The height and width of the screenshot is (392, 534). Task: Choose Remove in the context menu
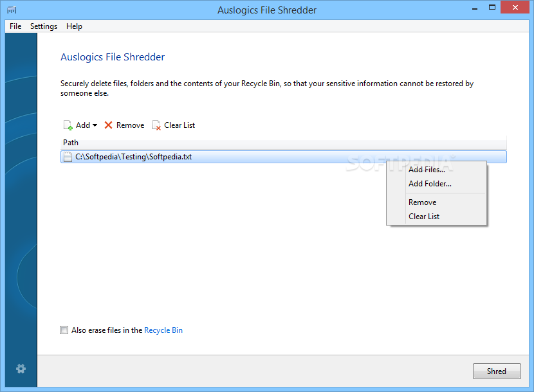(436, 202)
